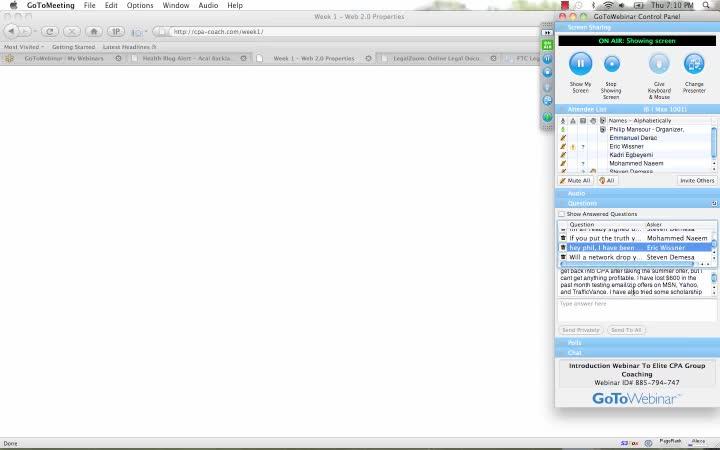Viewport: 720px width, 450px height.
Task: Click the green audio icon on grab tab
Action: 547,117
